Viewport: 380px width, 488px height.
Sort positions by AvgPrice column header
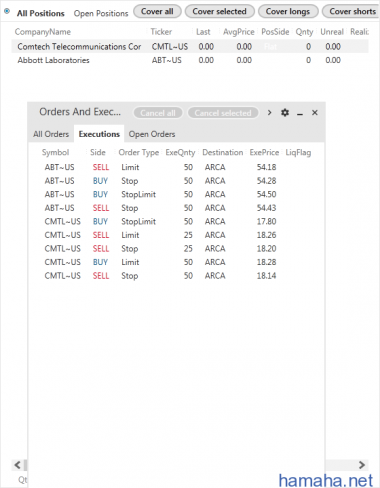tap(239, 32)
